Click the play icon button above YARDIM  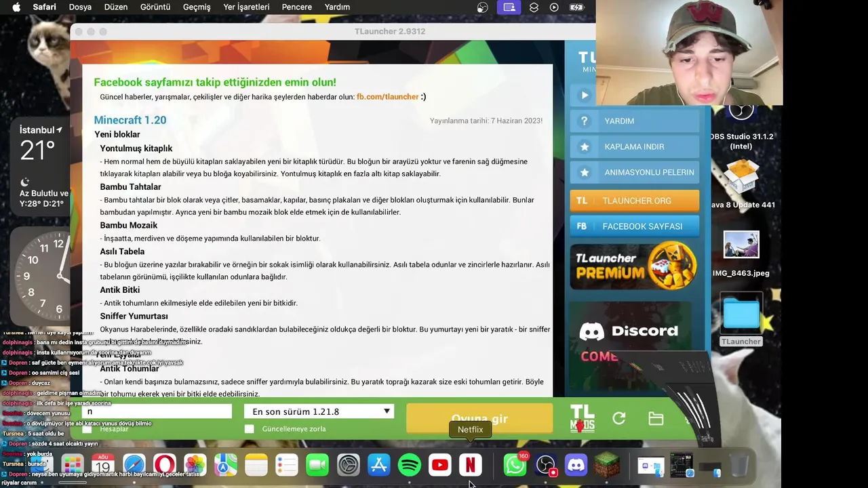pos(584,95)
